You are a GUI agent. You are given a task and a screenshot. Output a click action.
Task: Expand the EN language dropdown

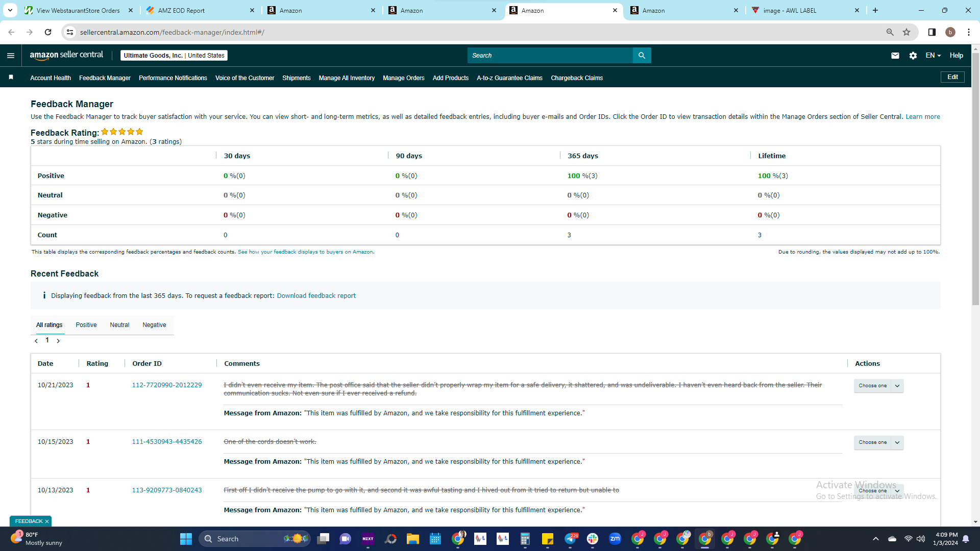(933, 56)
